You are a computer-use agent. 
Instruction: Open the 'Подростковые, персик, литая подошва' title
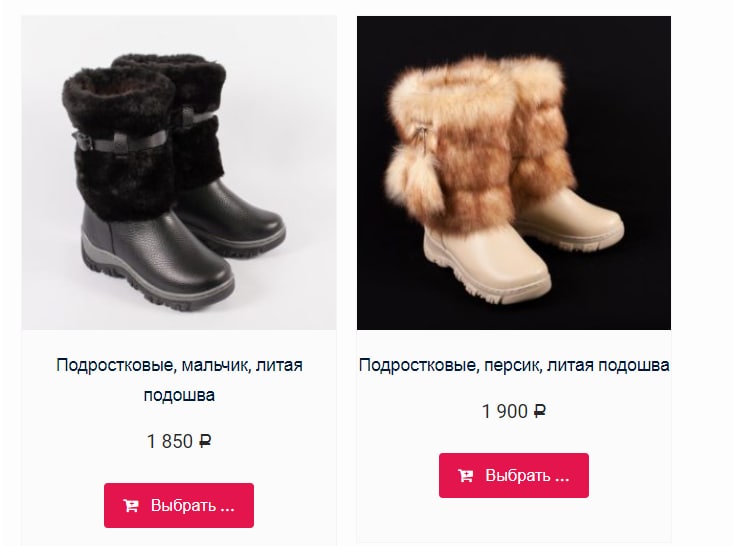(514, 365)
